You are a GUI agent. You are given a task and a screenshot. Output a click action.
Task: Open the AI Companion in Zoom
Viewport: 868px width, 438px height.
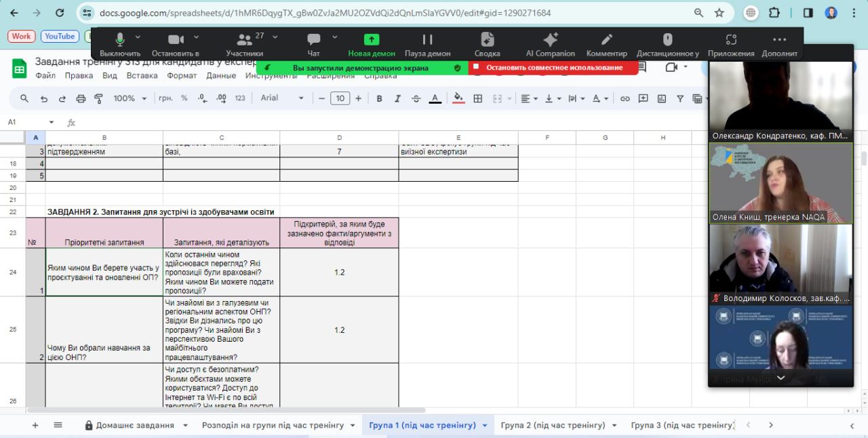click(x=550, y=41)
